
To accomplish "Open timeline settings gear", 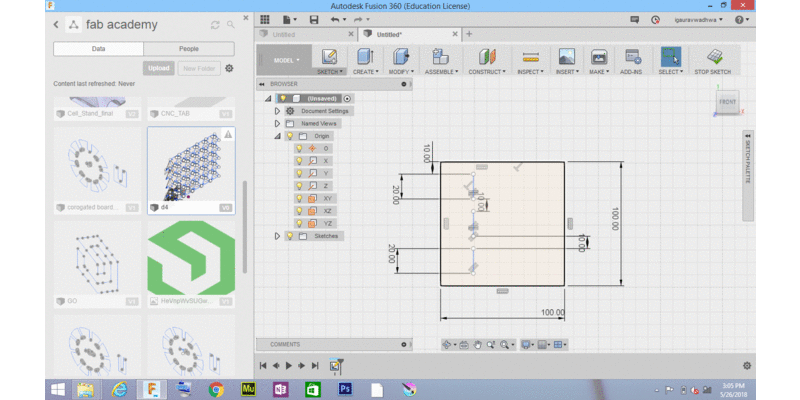I will coord(747,365).
